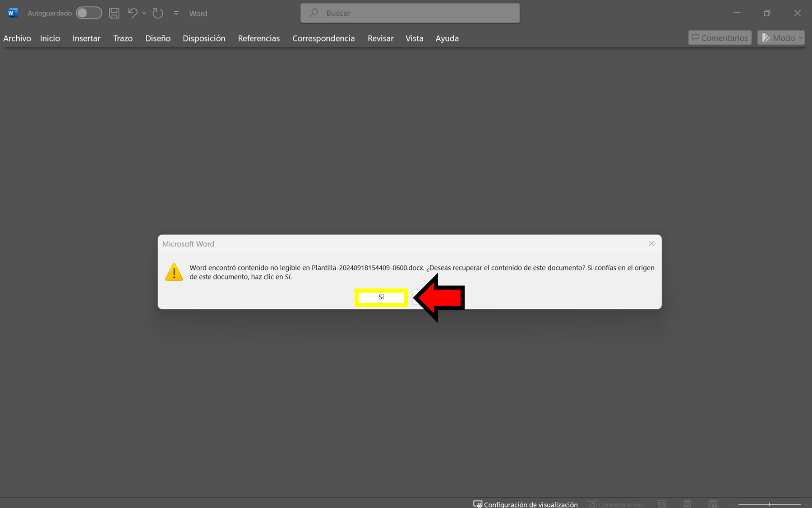Open the Referencias tab
Screen dimensions: 812x508
coord(259,38)
